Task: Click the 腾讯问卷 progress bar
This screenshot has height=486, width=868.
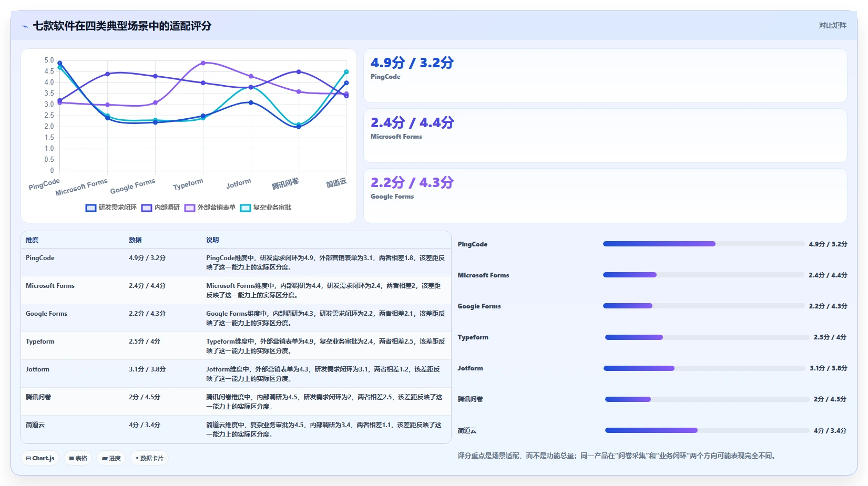Action: pos(707,399)
